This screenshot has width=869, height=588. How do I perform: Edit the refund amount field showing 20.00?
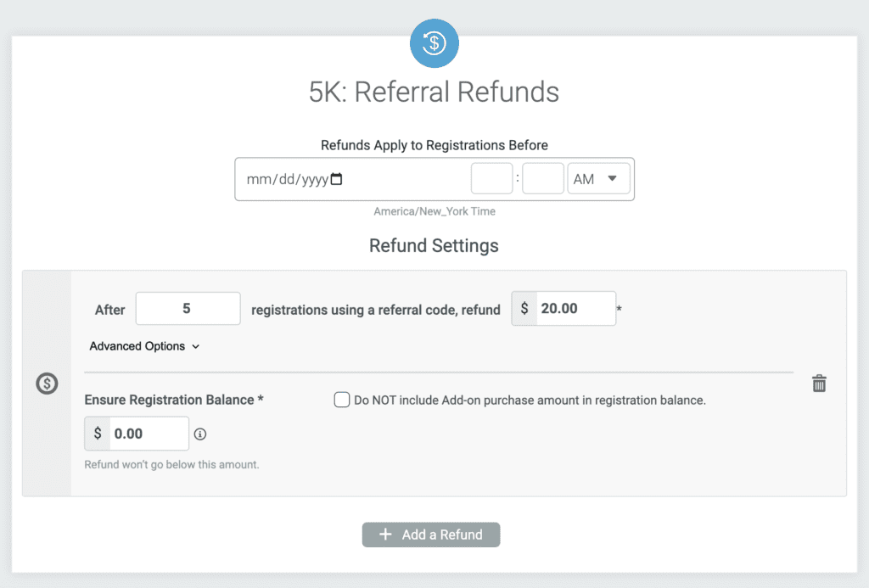575,309
